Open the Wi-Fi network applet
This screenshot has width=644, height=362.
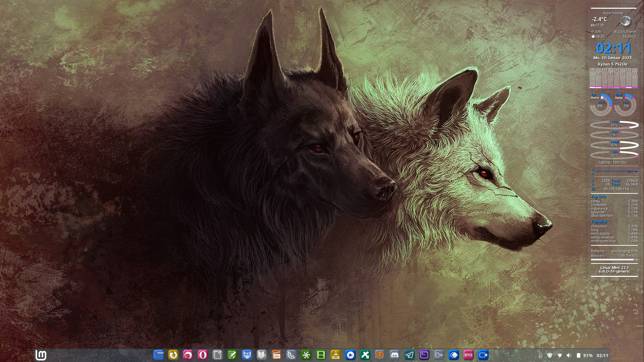click(x=559, y=355)
